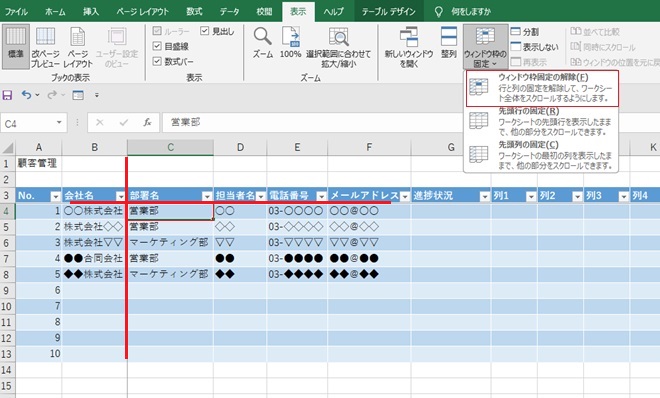Click the select-all corner triangle
The image size is (660, 398).
coord(8,148)
